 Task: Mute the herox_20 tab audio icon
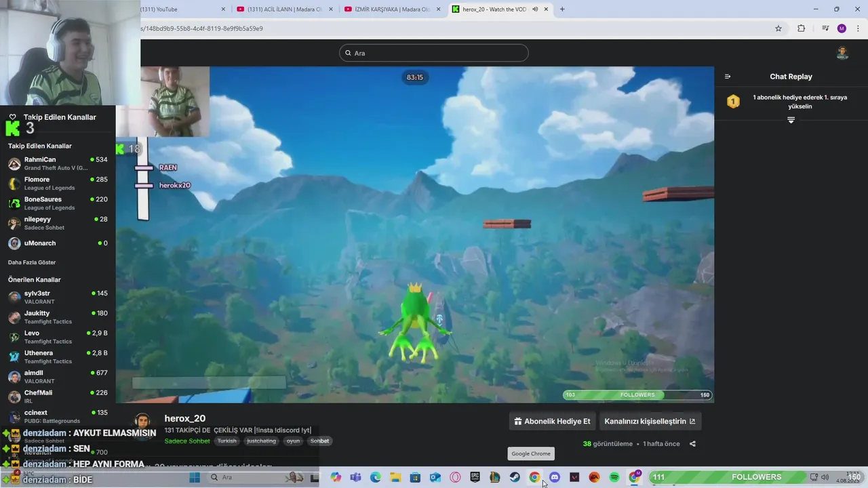[x=535, y=9]
